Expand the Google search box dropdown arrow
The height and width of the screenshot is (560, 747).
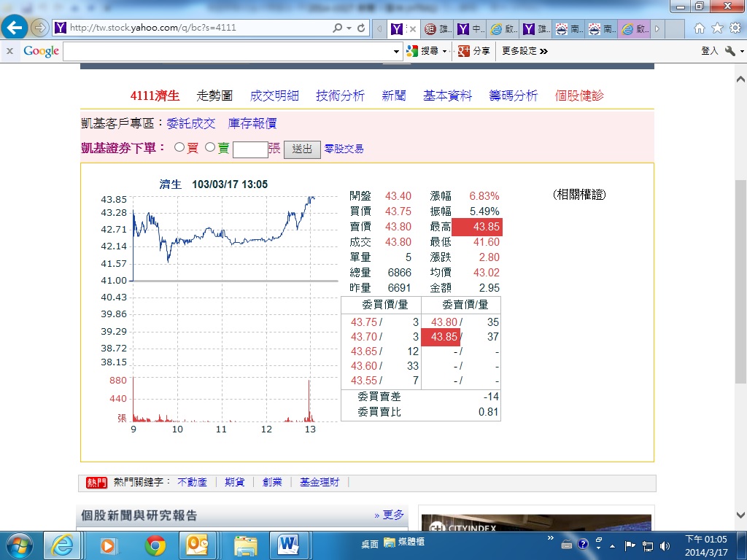(x=396, y=52)
